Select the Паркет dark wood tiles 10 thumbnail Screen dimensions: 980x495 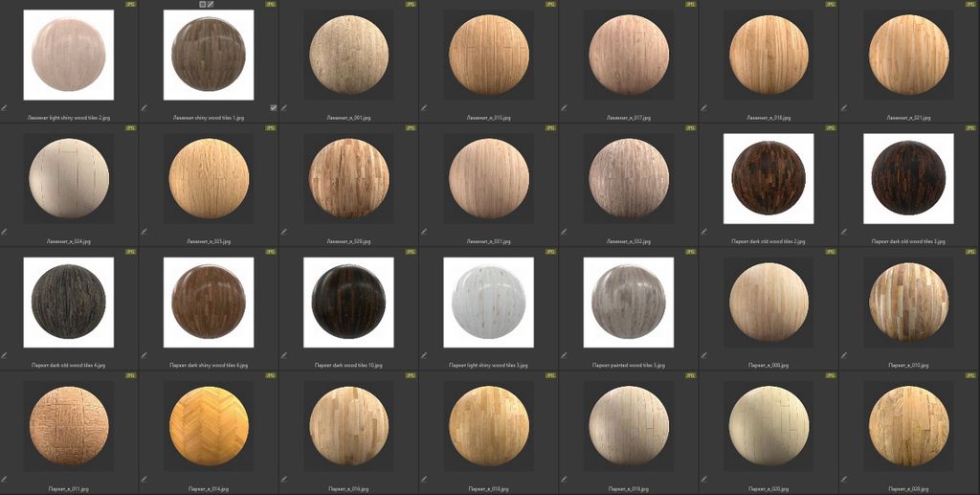coord(348,302)
